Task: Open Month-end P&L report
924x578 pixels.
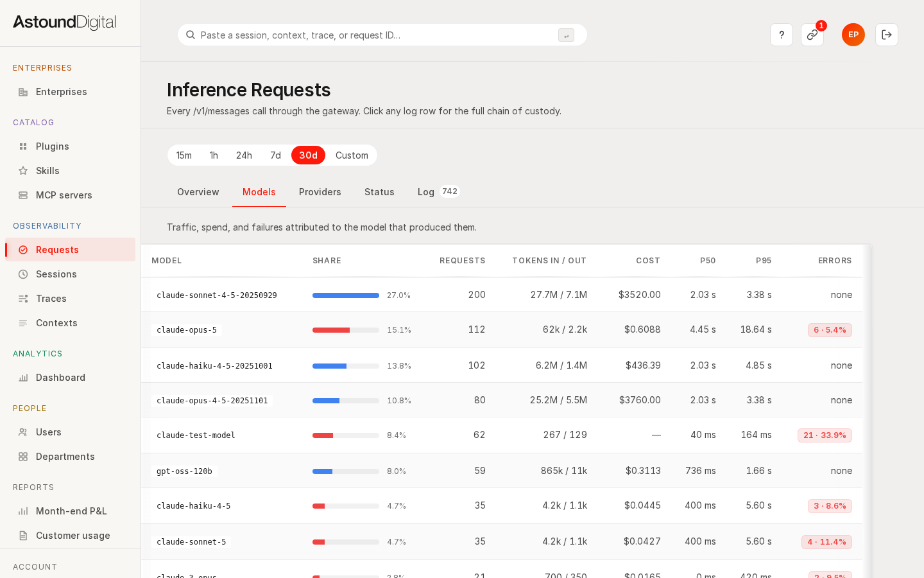Action: (71, 511)
